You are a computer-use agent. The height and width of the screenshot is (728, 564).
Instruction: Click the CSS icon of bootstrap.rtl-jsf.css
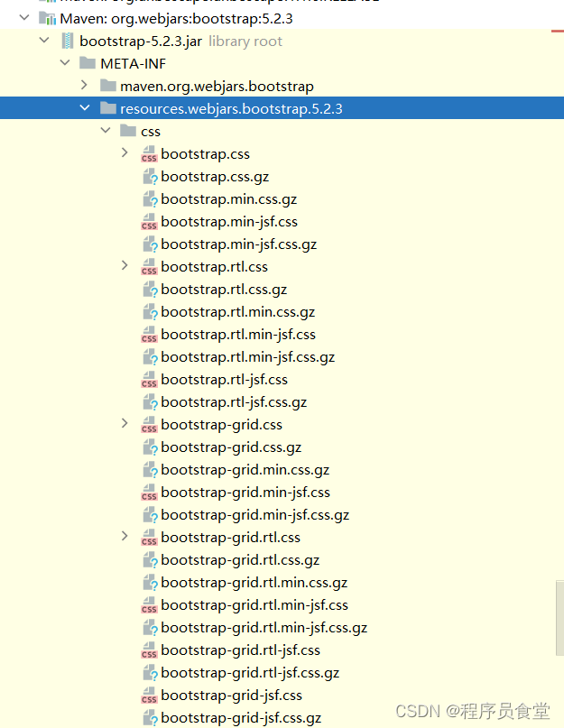click(149, 379)
